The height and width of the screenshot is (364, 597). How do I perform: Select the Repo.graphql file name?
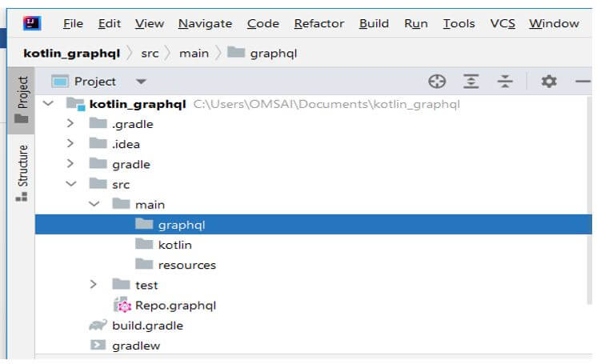[x=175, y=306]
